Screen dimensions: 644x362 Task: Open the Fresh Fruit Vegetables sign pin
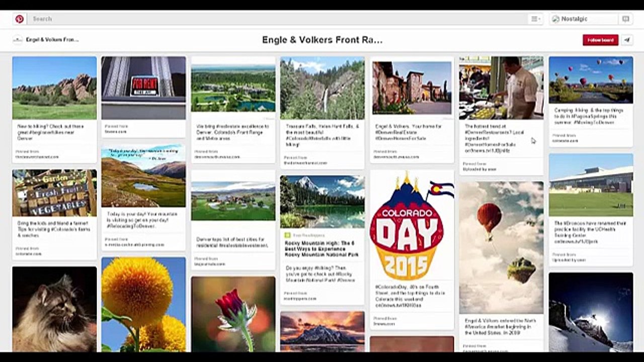click(x=54, y=193)
